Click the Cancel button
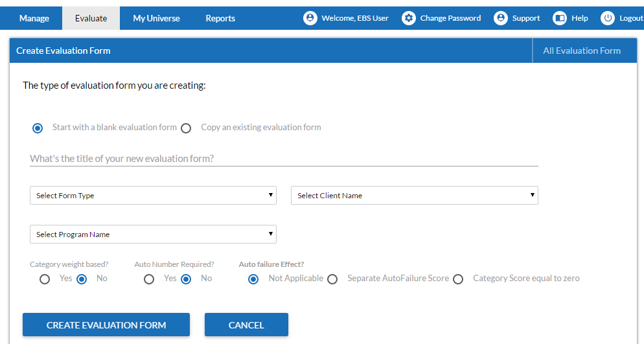 pos(246,325)
